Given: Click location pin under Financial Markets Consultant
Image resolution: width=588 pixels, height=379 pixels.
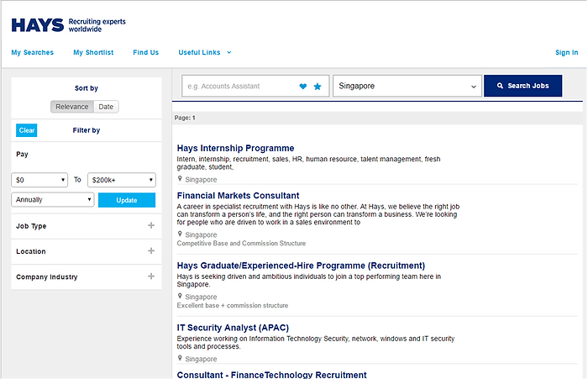Looking at the screenshot, I should tap(180, 234).
